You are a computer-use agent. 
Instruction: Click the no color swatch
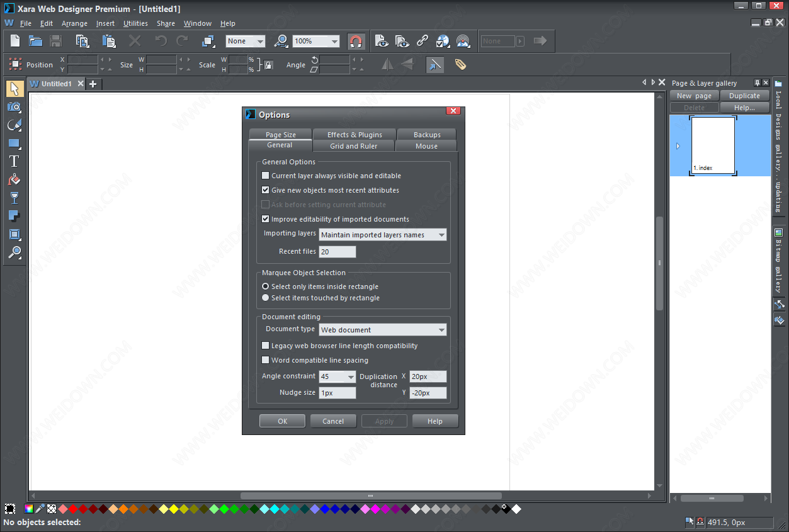(x=52, y=509)
